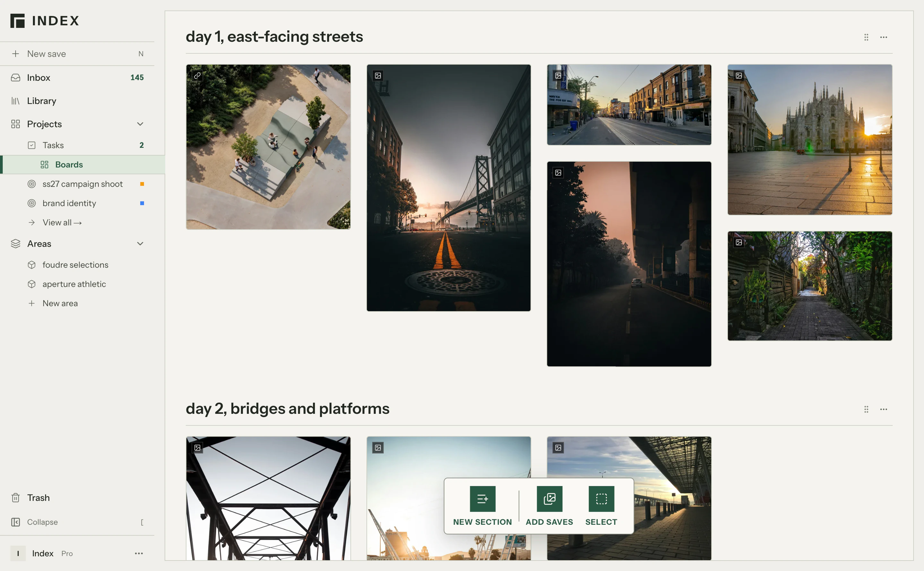
Task: Click the day 1, east-facing streets heading
Action: (x=274, y=37)
